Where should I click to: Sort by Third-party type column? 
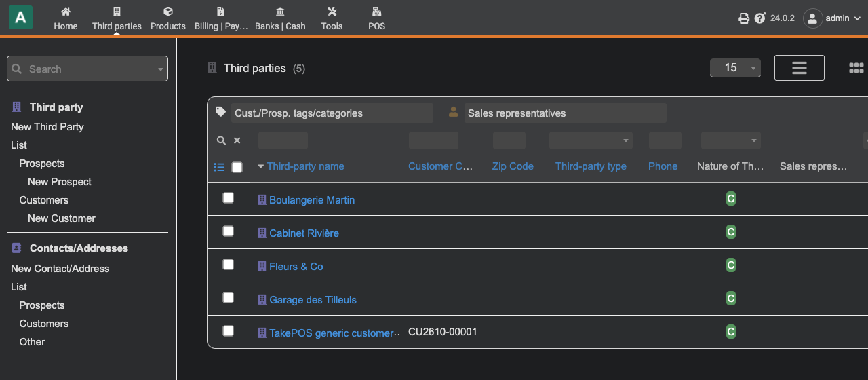point(591,166)
